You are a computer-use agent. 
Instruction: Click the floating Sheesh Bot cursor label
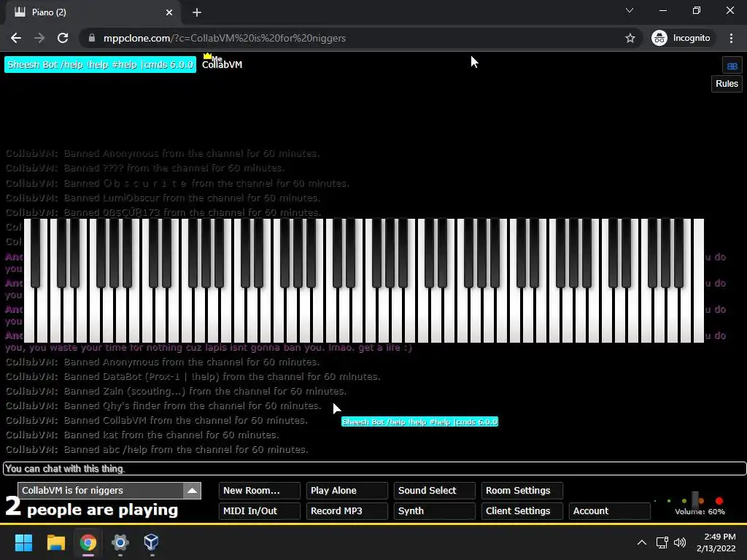coord(419,422)
